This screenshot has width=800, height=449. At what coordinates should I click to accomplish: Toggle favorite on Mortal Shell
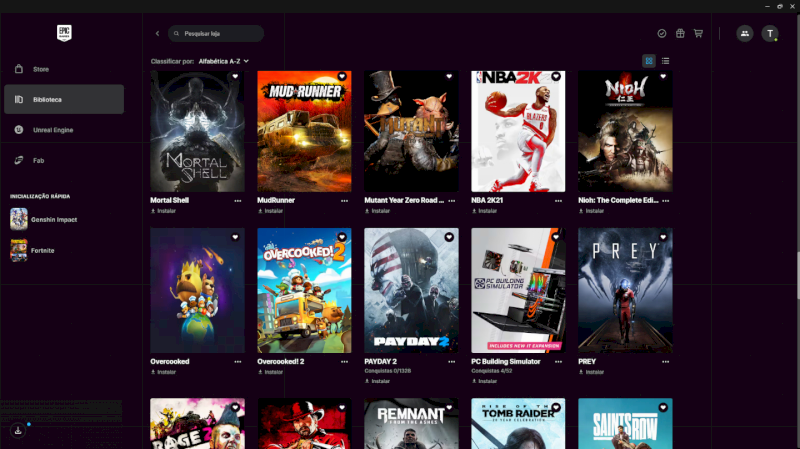[x=235, y=77]
